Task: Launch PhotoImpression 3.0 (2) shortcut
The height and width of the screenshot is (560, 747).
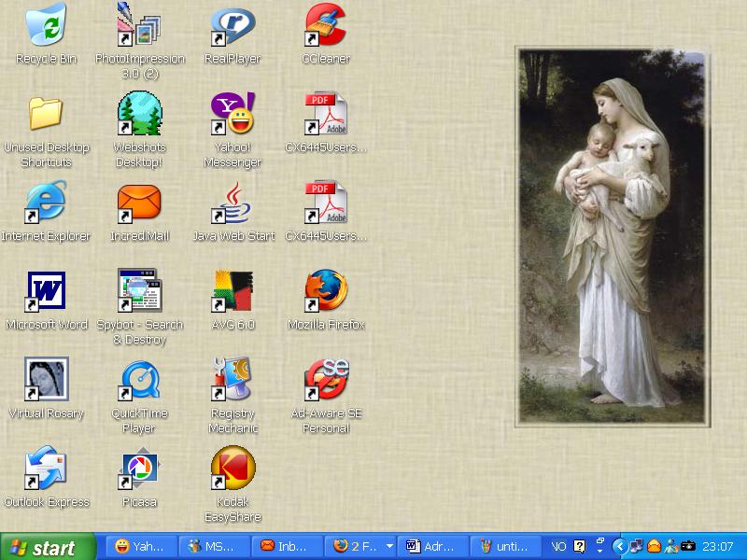Action: tap(139, 26)
